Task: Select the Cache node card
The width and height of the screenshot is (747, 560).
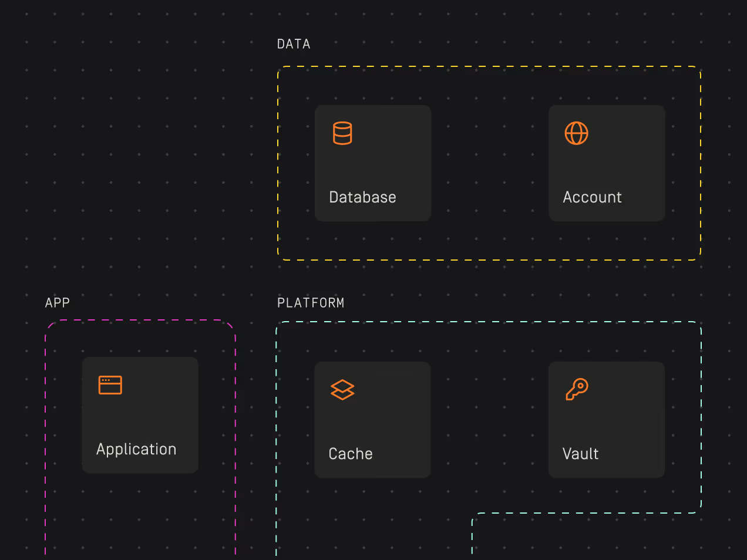Action: coord(373,420)
